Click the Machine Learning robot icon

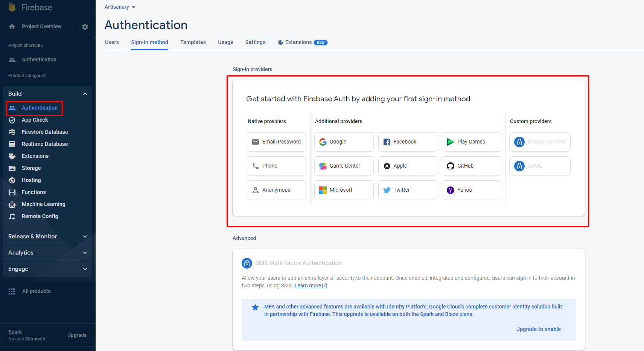[12, 204]
